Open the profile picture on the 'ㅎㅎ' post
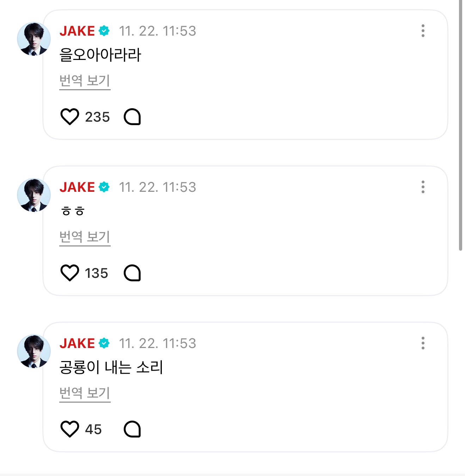Image resolution: width=465 pixels, height=476 pixels. click(x=34, y=195)
